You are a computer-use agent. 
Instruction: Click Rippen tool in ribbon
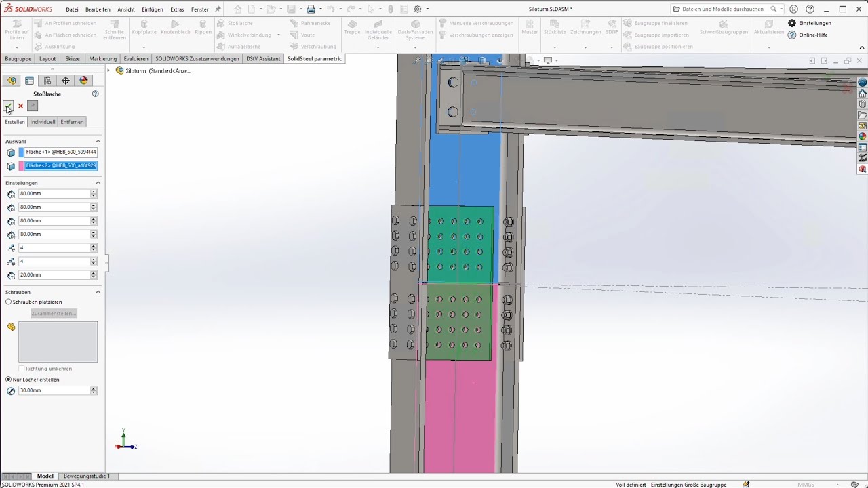pos(203,27)
